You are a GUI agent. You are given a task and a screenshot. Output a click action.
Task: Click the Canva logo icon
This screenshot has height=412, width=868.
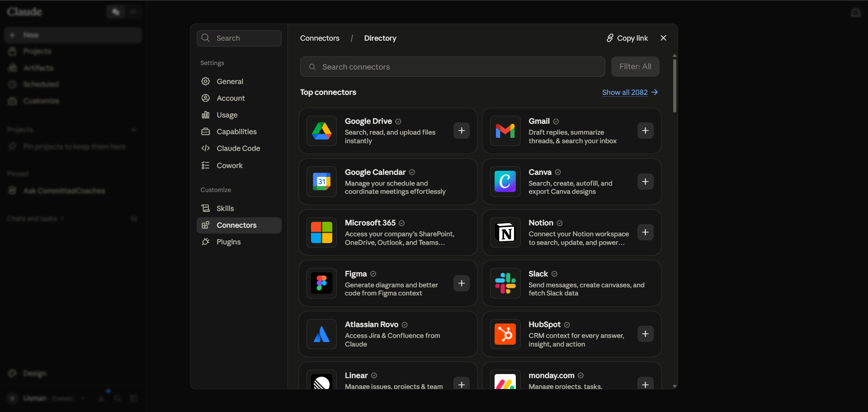pyautogui.click(x=505, y=182)
